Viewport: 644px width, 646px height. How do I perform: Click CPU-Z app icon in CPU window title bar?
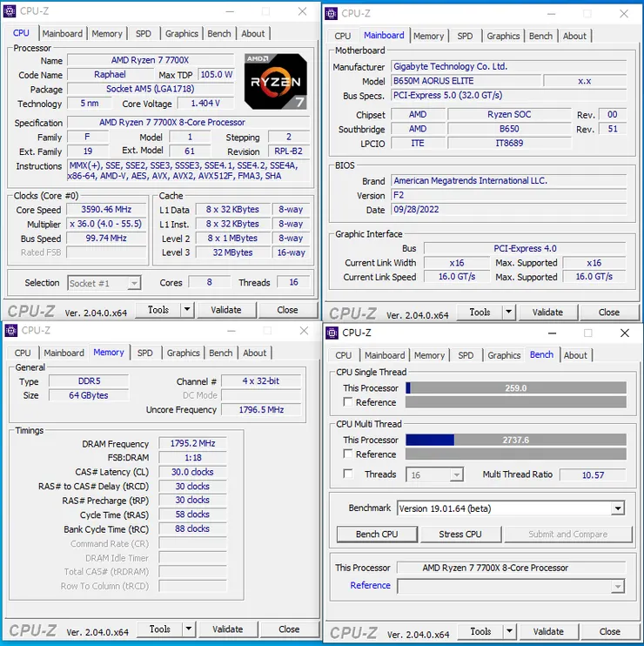tap(10, 11)
